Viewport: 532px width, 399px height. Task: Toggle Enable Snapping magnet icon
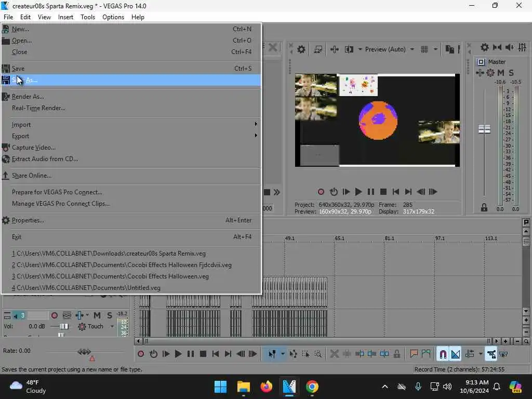[443, 354]
